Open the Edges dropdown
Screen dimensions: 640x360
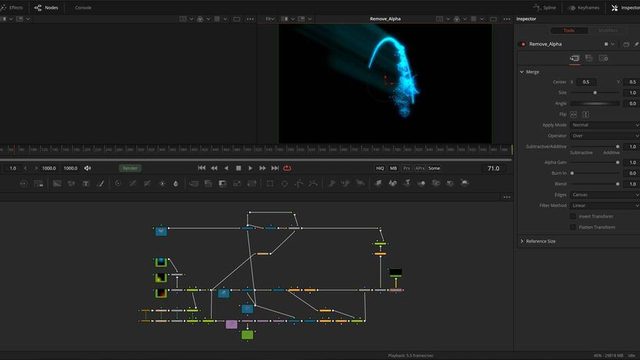[x=604, y=195]
